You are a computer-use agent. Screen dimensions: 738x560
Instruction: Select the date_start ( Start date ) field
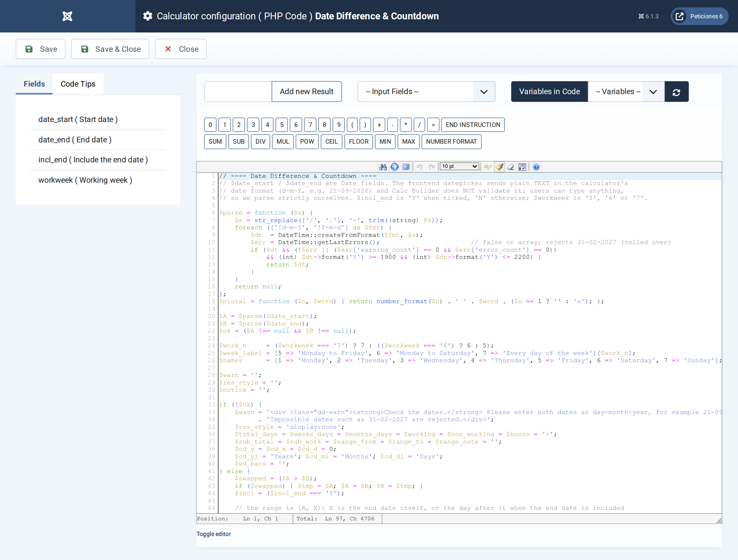pos(98,119)
